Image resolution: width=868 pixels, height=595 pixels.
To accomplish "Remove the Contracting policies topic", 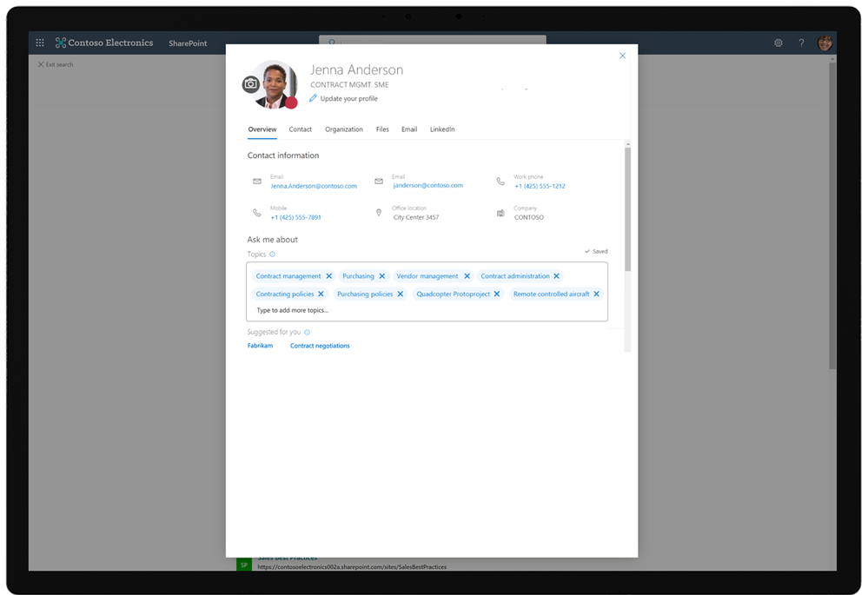I will (x=321, y=294).
